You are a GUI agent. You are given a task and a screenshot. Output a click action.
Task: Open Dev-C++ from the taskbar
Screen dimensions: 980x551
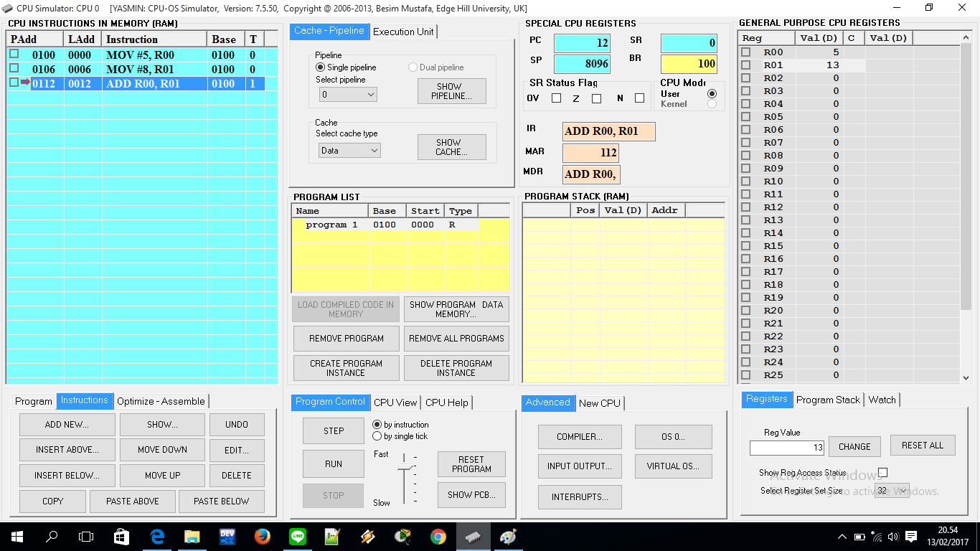(227, 536)
